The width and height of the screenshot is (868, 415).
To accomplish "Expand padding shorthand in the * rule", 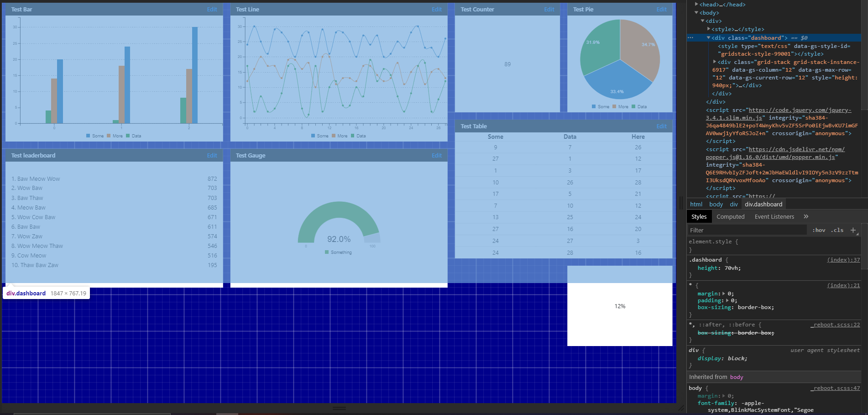I will (x=728, y=300).
